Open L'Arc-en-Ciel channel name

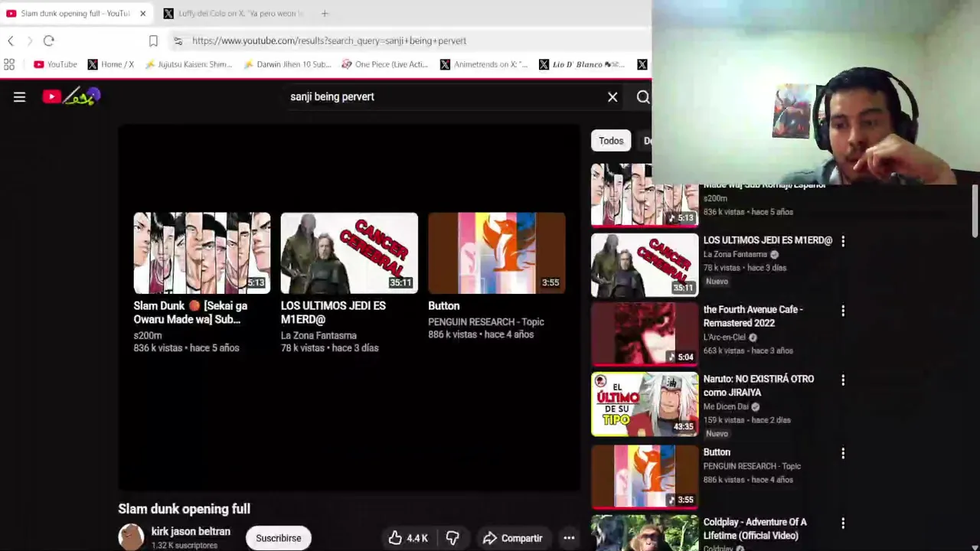click(724, 337)
